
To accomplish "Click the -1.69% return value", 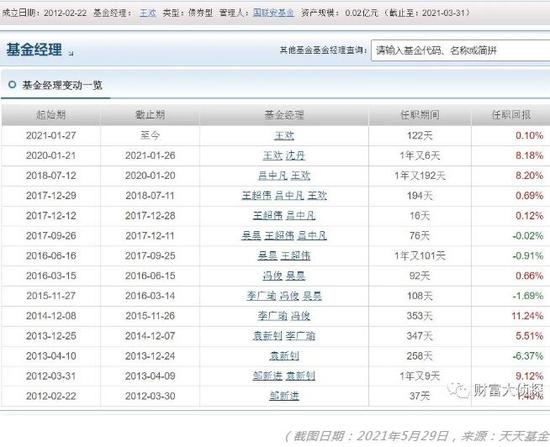I will click(x=528, y=296).
